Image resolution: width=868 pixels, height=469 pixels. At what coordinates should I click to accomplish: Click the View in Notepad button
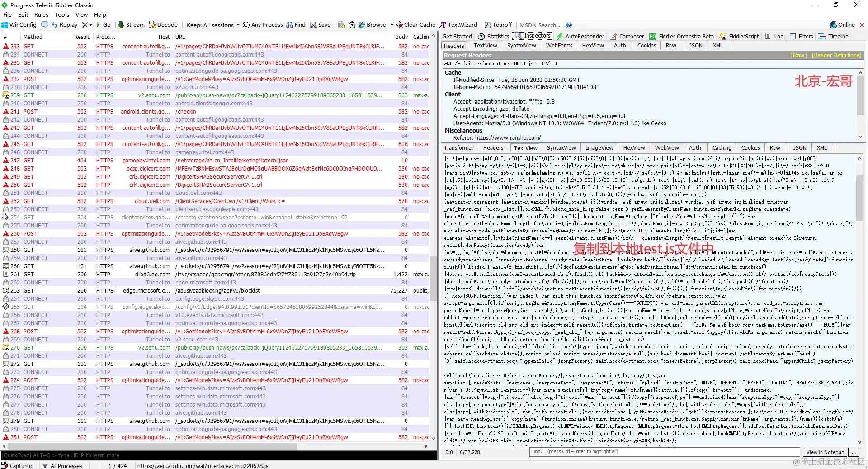(825, 452)
